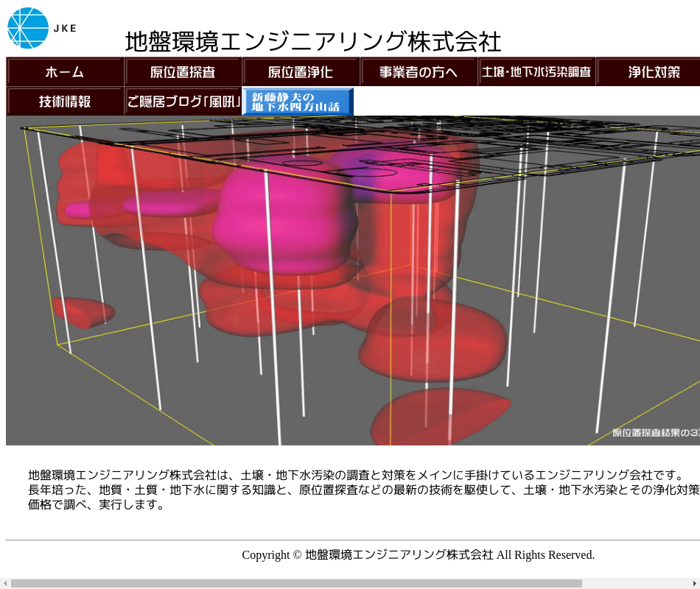
Task: Click the horizontal scrollbar thumb
Action: (x=295, y=583)
